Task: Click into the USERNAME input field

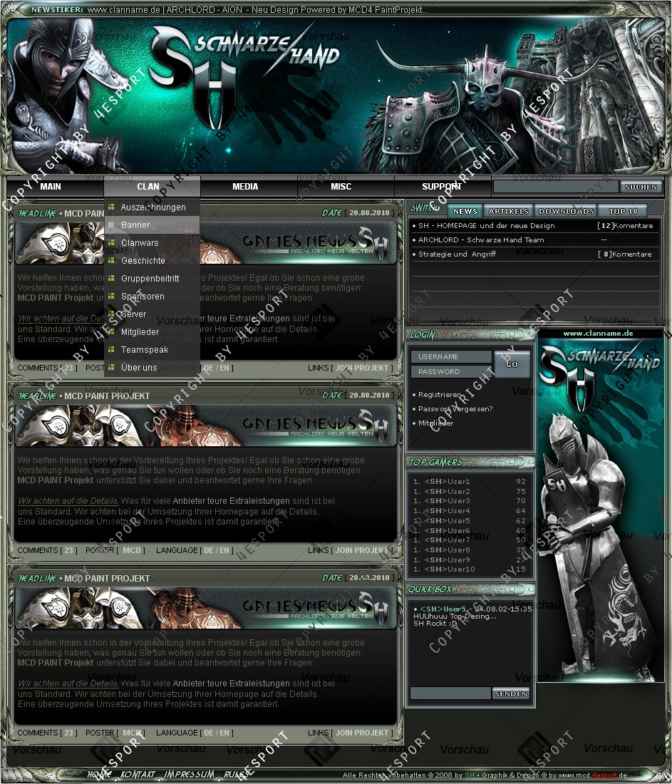Action: 451,356
